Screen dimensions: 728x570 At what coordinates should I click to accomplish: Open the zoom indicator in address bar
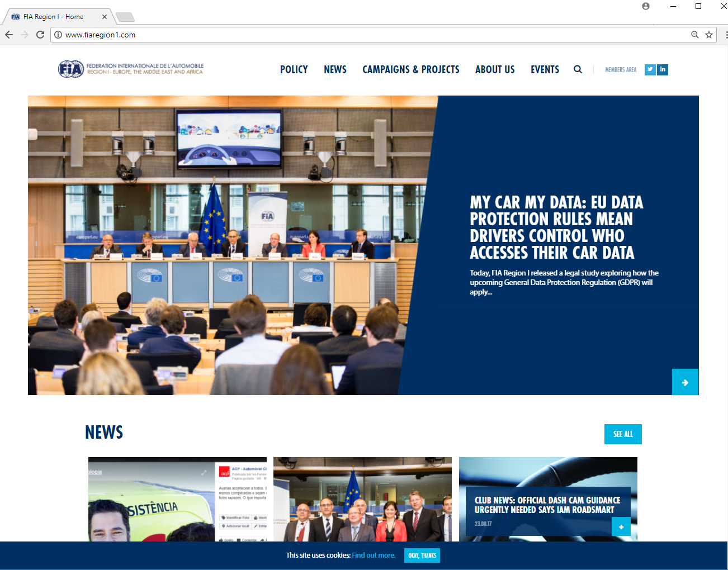coord(694,35)
